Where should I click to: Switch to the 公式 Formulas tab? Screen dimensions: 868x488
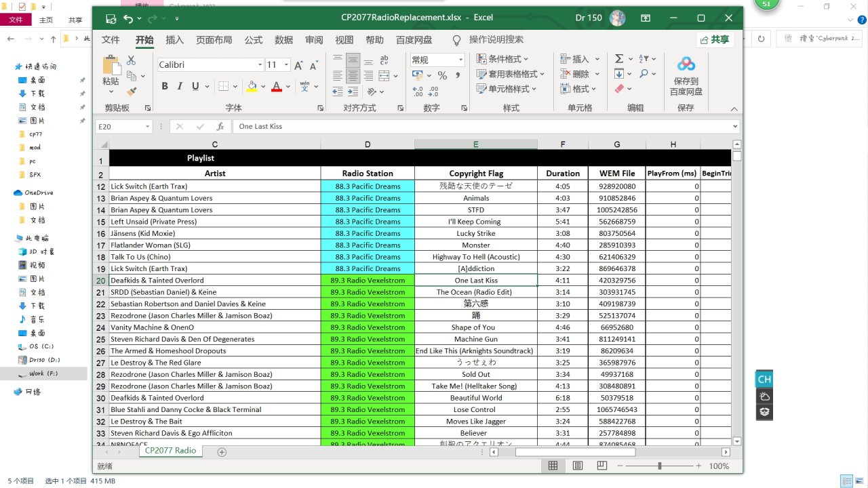pos(254,40)
